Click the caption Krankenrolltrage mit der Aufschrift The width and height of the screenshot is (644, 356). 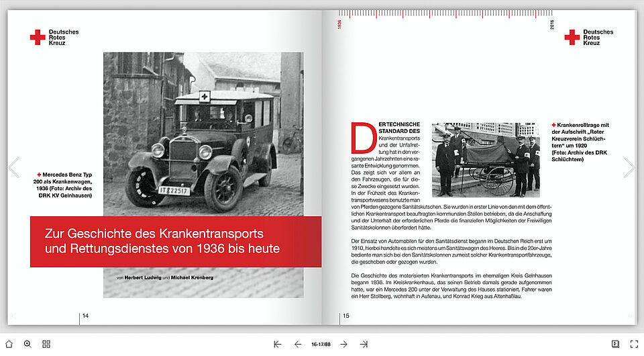click(x=580, y=142)
